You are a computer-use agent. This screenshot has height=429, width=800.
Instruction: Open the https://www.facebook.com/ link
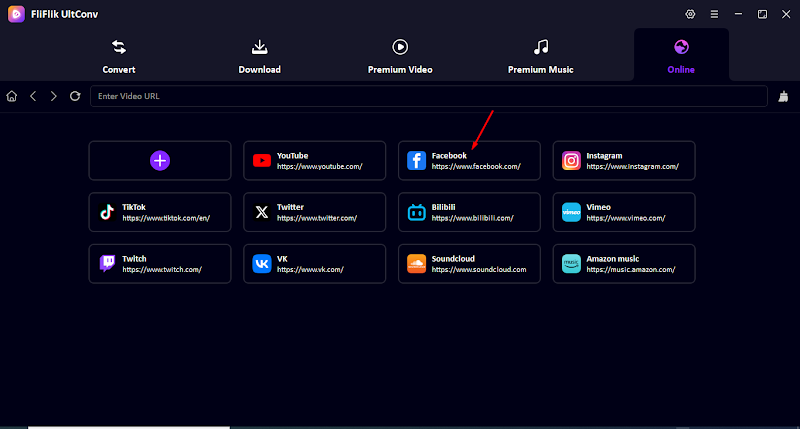[x=476, y=167]
